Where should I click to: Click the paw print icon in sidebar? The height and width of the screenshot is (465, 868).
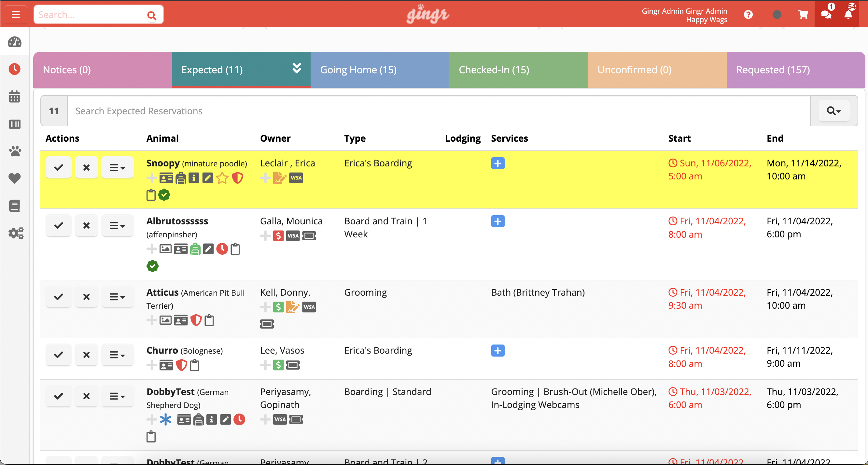point(15,151)
